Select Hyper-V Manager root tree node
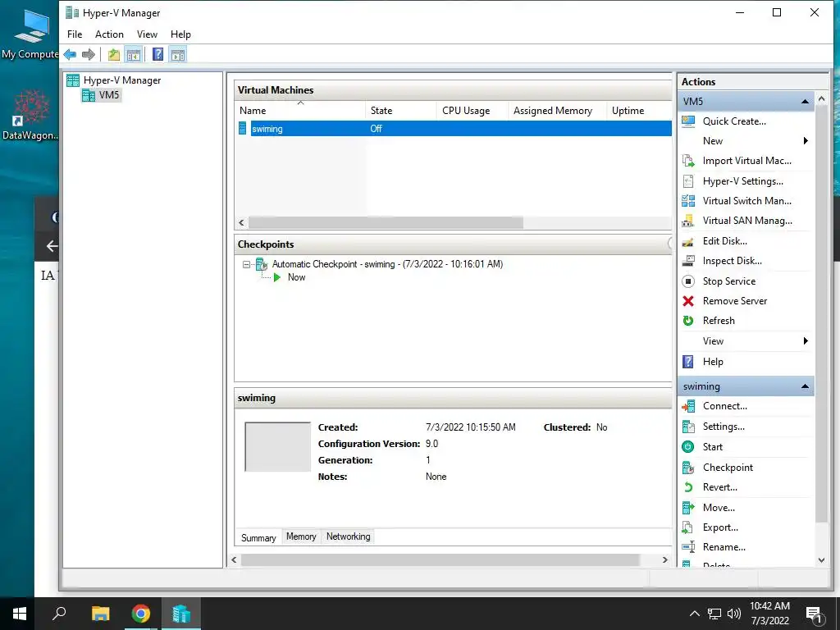This screenshot has height=630, width=840. (x=122, y=80)
